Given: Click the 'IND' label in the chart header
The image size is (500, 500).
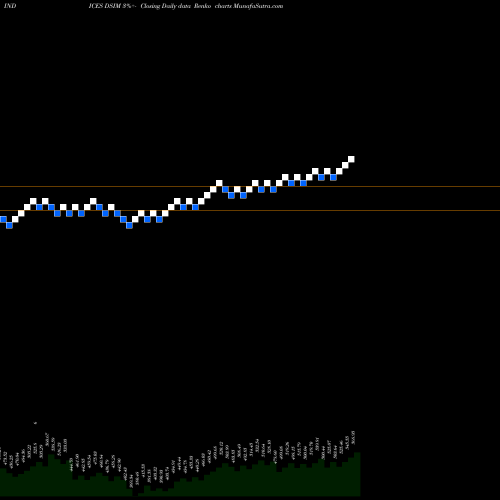Looking at the screenshot, I should 10,6.
